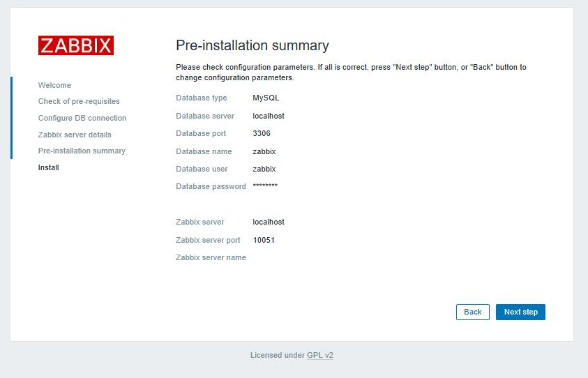Select Configure DB connection step

coord(82,118)
